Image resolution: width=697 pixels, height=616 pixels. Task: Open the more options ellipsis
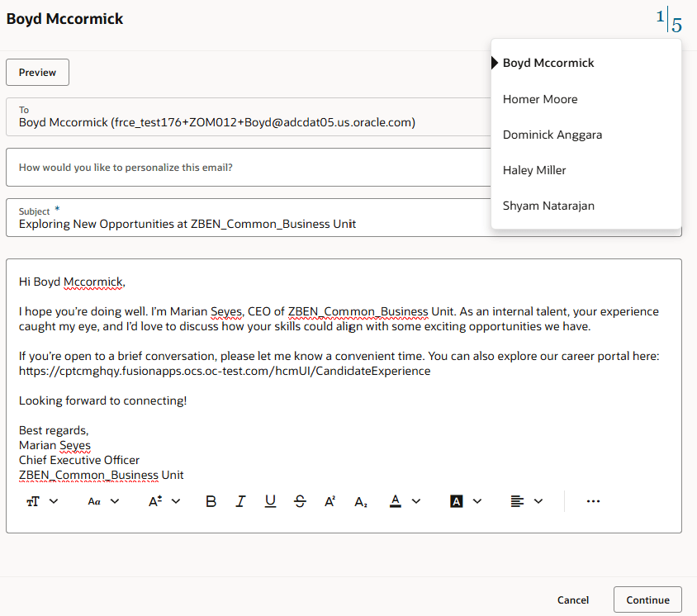tap(594, 501)
